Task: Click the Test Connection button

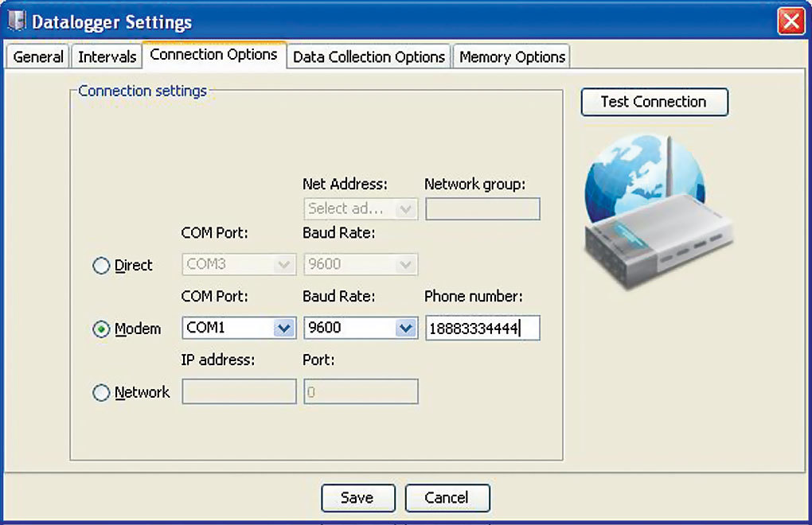Action: pyautogui.click(x=654, y=102)
